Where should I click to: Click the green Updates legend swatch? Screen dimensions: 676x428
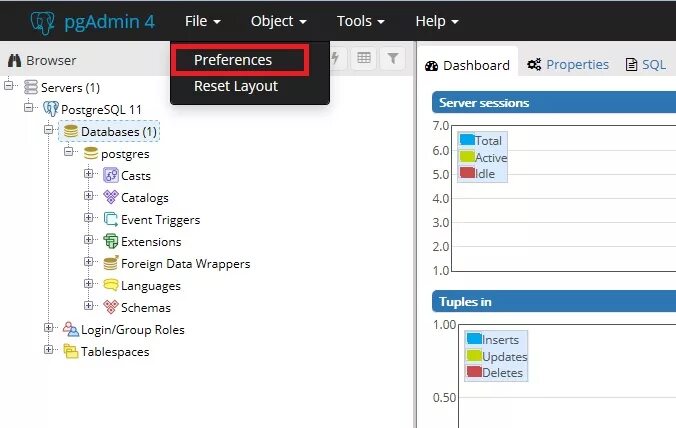[x=474, y=355]
